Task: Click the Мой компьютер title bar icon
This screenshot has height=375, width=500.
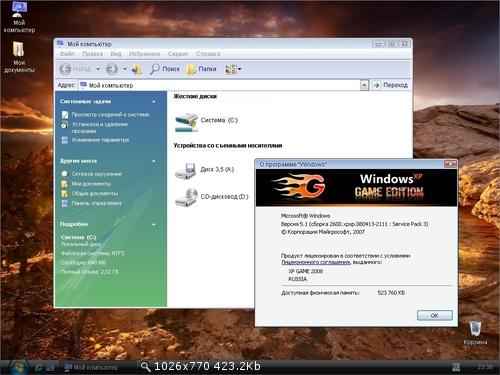Action: point(60,44)
